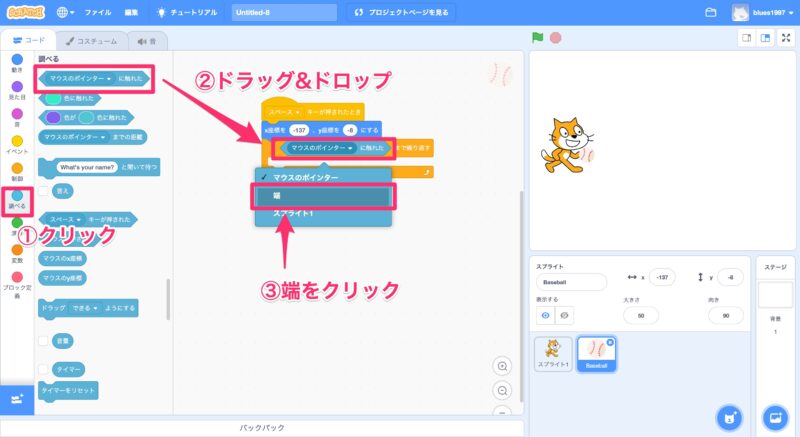Open the ファイル menu
The image size is (800, 437).
(98, 13)
